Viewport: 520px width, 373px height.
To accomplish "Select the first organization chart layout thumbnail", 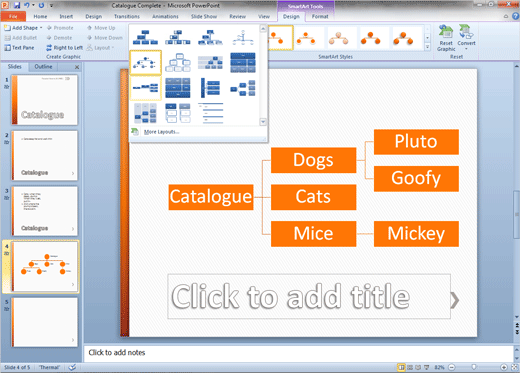I will pyautogui.click(x=145, y=37).
